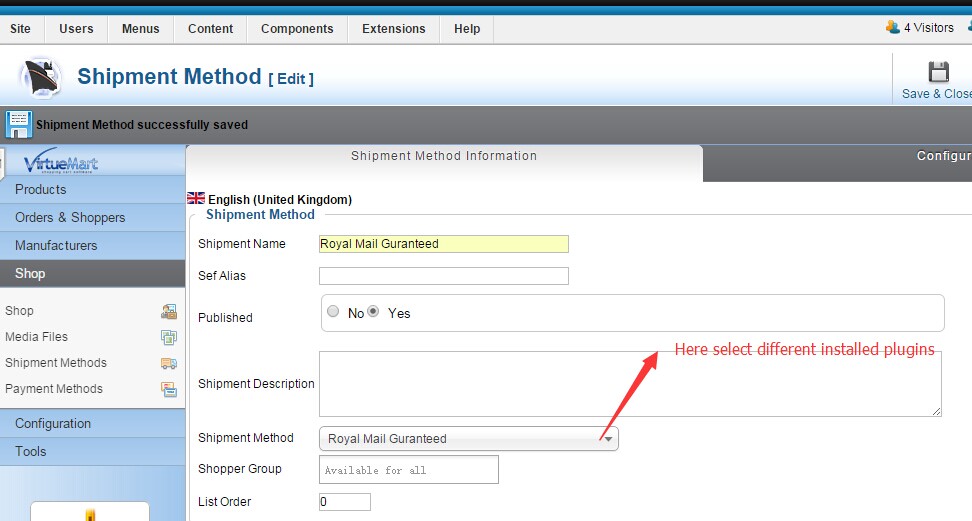
Task: Click in the Shipment Description textarea
Action: 630,384
